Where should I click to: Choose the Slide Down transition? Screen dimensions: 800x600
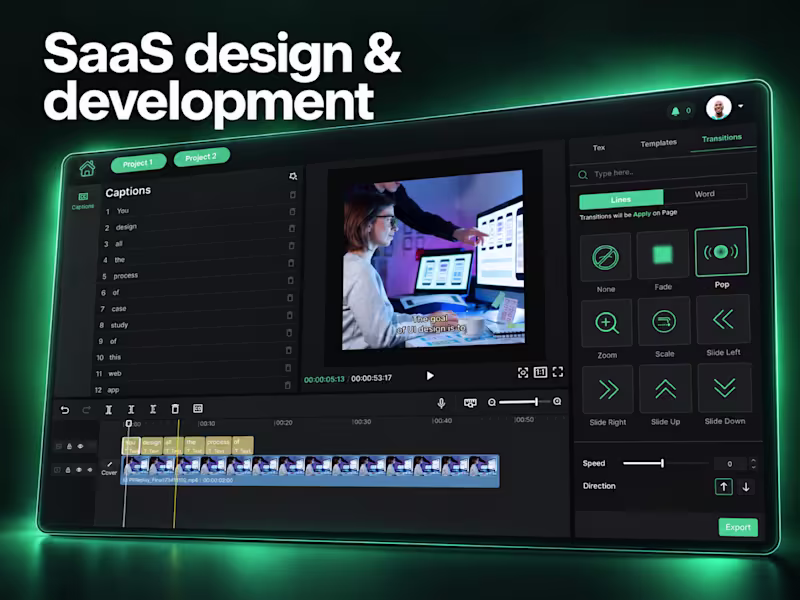(724, 388)
